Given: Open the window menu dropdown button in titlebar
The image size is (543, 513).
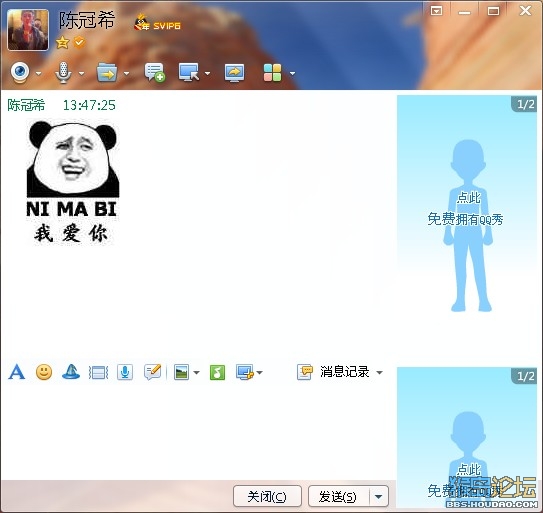Looking at the screenshot, I should point(436,11).
